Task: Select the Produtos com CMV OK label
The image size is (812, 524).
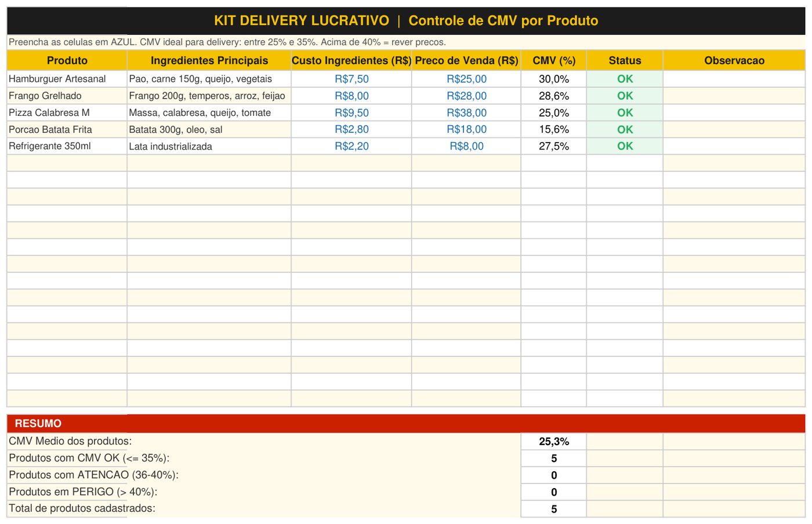Action: pos(89,458)
